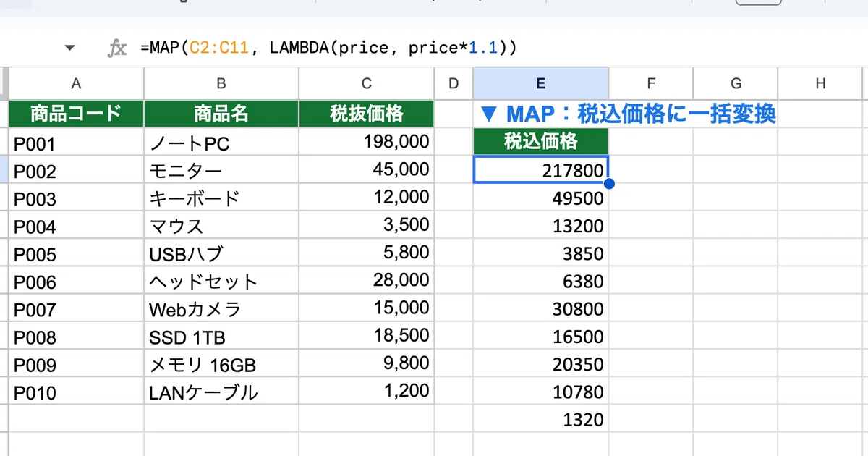The image size is (868, 456).
Task: Select the 13200 result cell
Action: [x=540, y=225]
